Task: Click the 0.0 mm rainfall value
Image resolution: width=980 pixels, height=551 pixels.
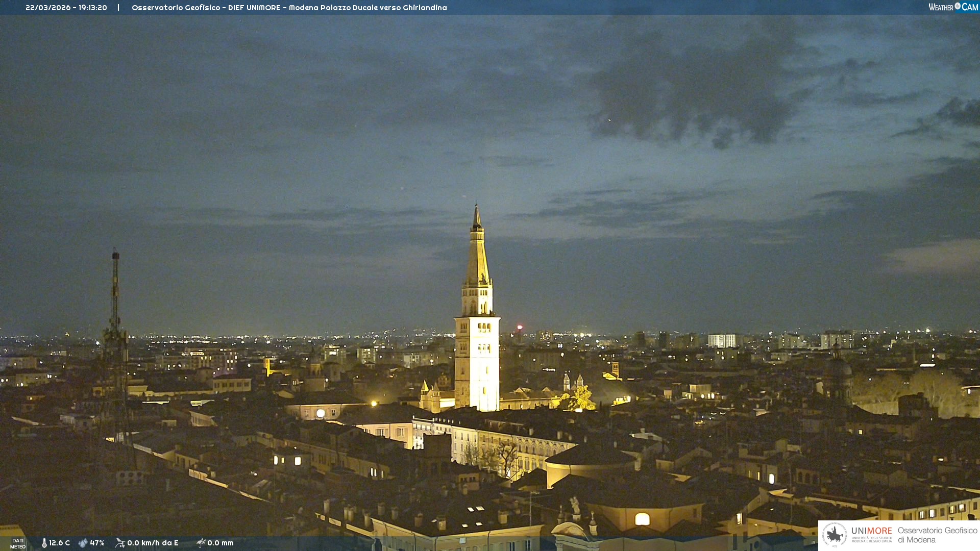Action: tap(220, 543)
